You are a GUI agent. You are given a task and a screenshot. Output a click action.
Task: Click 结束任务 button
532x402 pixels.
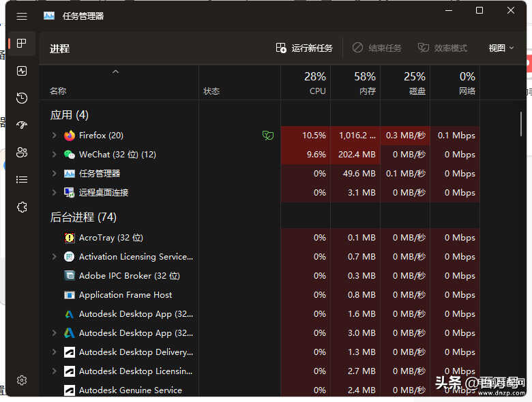click(376, 48)
